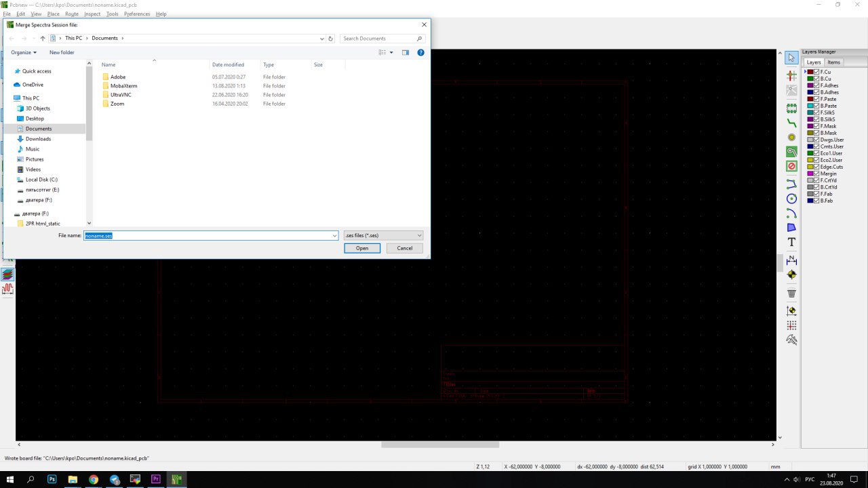
Task: Toggle the layers manager icon on left toolbar
Action: 7,274
